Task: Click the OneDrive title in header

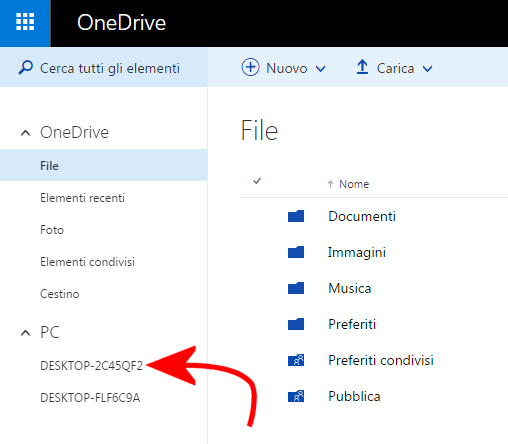Action: point(121,23)
